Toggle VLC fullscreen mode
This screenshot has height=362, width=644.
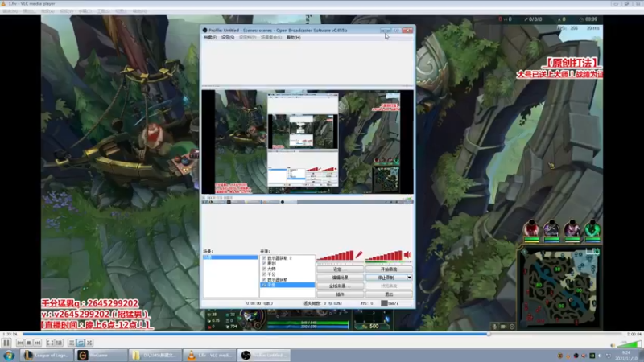pos(50,343)
